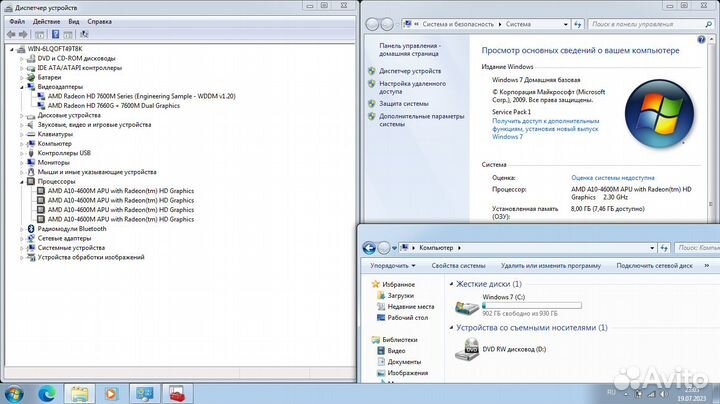
Task: Open Настройка удаленного доступа link
Action: (412, 87)
